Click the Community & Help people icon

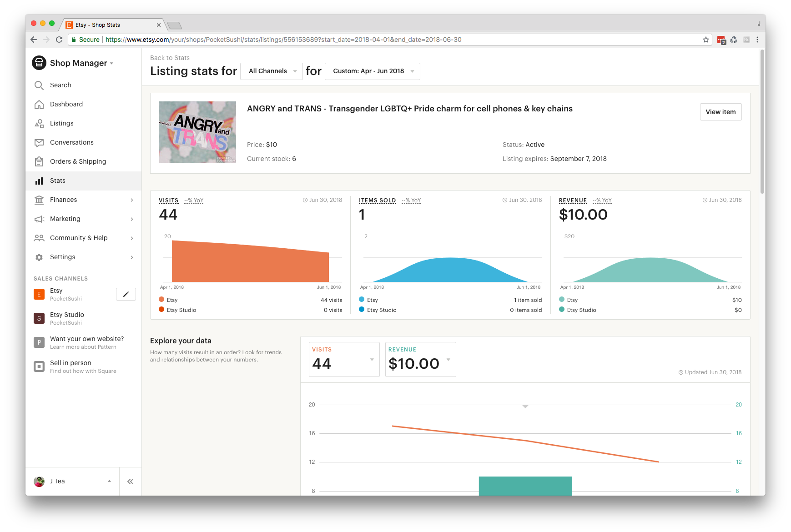(x=39, y=238)
